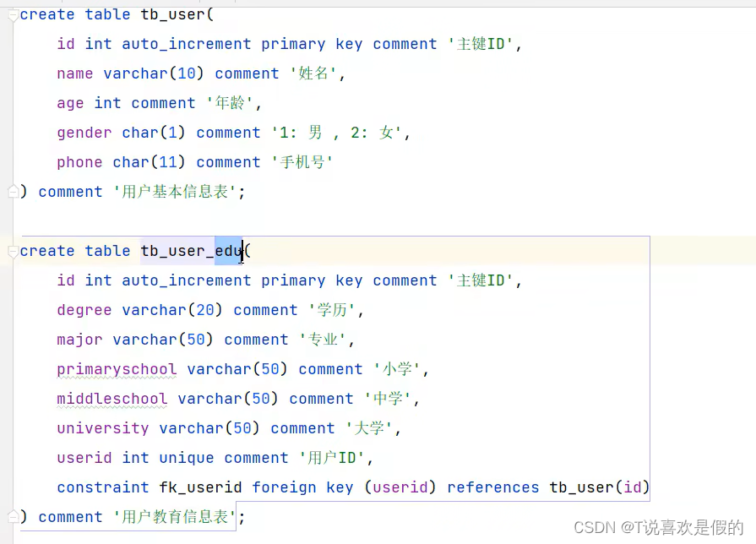Collapse fold marker beside ') comment 用户基本信息表'
756x544 pixels.
click(x=13, y=192)
